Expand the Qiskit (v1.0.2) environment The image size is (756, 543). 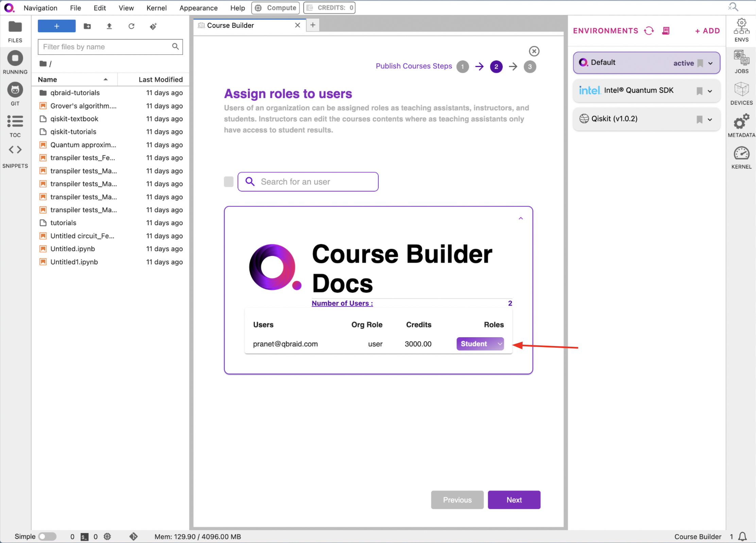[x=710, y=120]
